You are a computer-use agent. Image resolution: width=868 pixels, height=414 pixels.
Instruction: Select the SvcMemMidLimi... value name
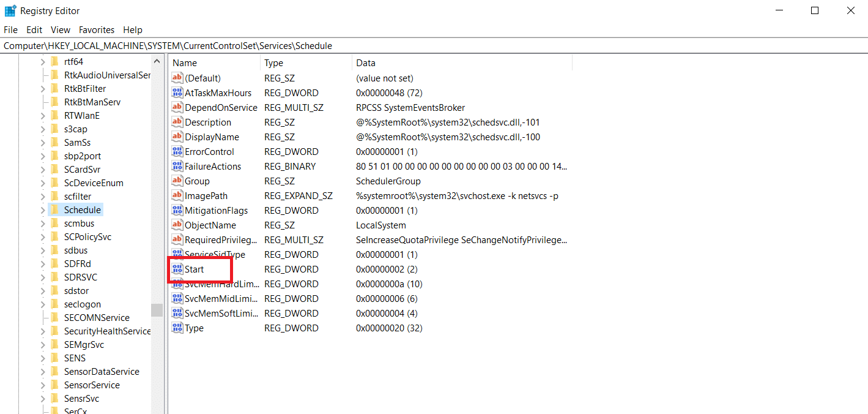pyautogui.click(x=222, y=299)
